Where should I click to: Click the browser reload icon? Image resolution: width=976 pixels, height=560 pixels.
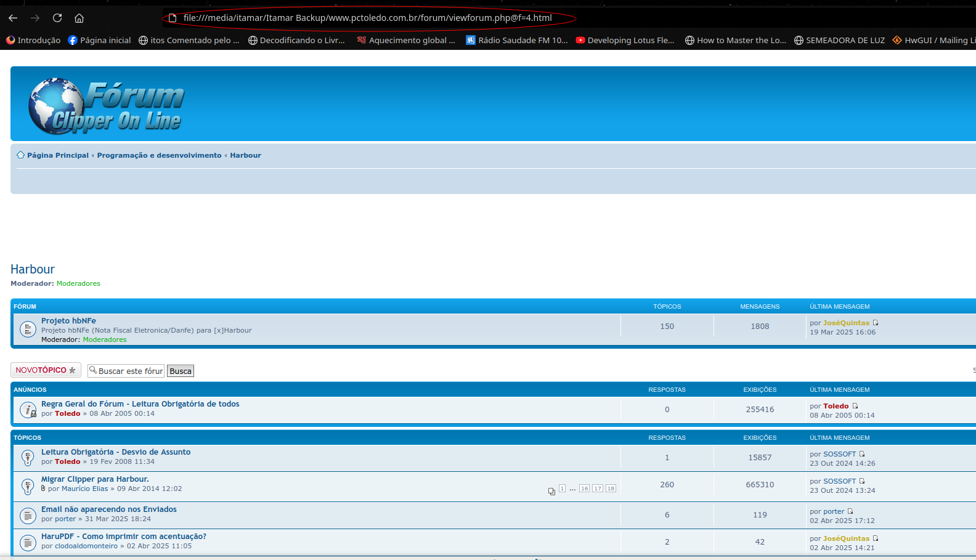point(57,18)
